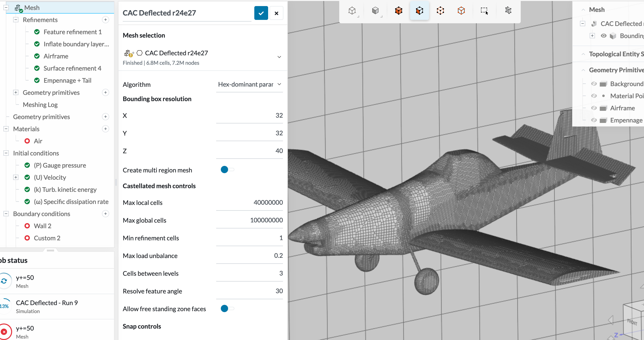
Task: Open the view orientation cube menu
Action: pos(352,10)
